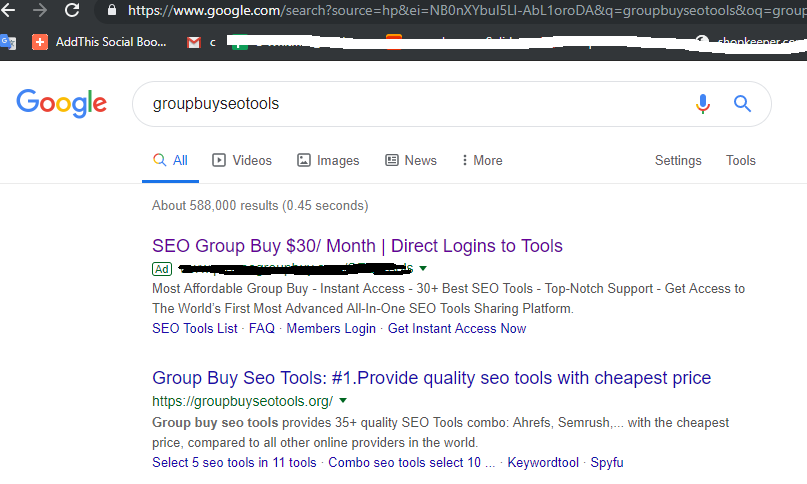
Task: Reload the page with the refresh icon
Action: tap(72, 9)
